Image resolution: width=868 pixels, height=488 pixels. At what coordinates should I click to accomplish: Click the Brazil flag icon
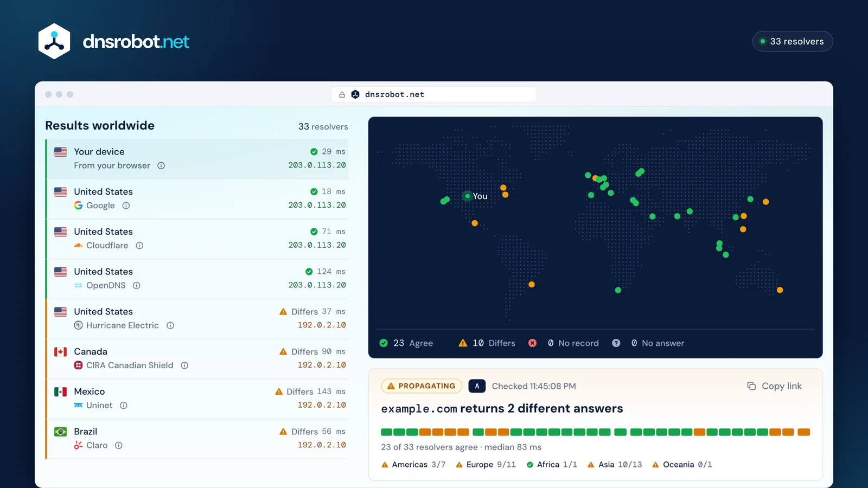[61, 432]
